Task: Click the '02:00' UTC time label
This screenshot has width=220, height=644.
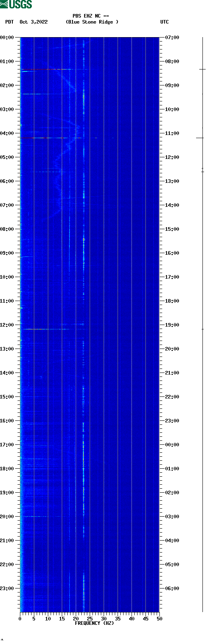Action: coord(172,493)
